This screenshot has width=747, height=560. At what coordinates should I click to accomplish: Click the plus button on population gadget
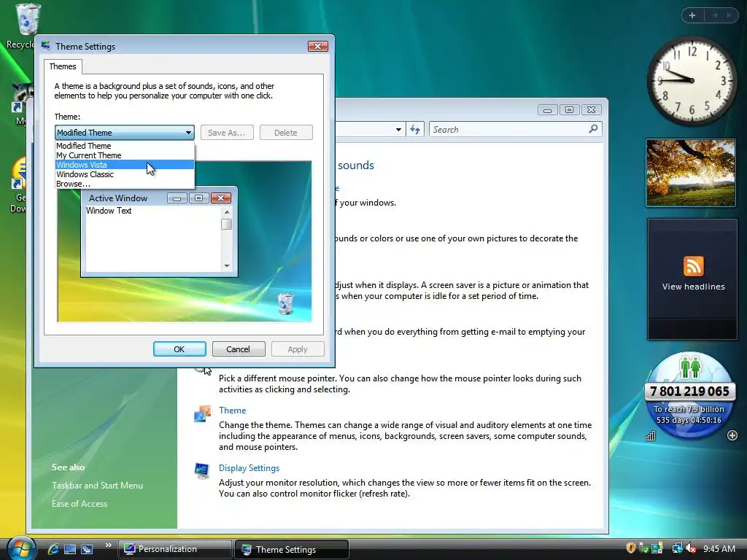click(732, 435)
